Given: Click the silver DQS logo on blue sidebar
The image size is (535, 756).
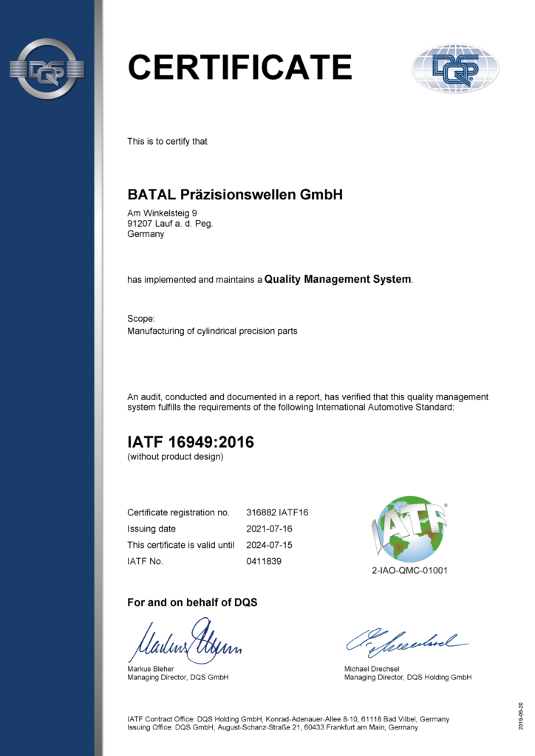Looking at the screenshot, I should (47, 69).
